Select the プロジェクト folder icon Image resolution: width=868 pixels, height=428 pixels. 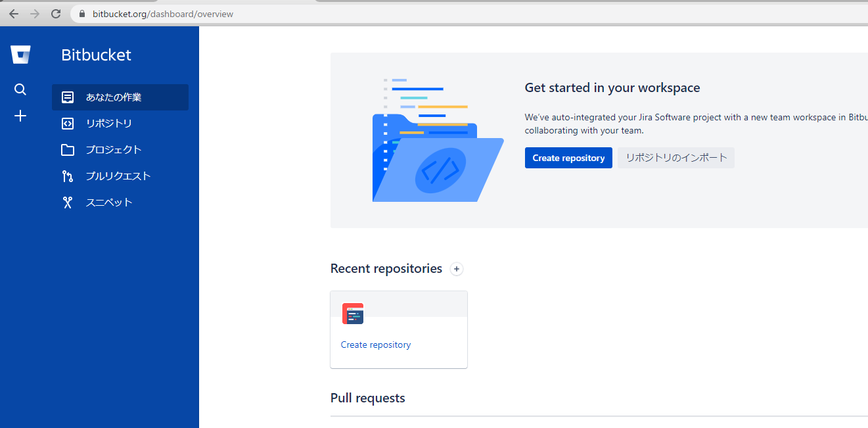click(67, 149)
